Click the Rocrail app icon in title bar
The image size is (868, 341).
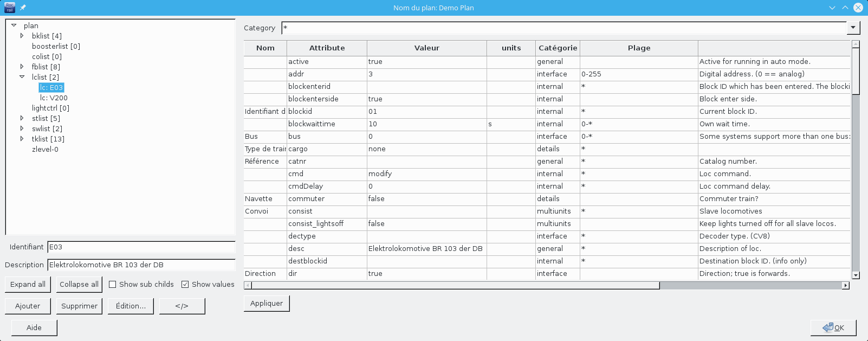tap(9, 8)
